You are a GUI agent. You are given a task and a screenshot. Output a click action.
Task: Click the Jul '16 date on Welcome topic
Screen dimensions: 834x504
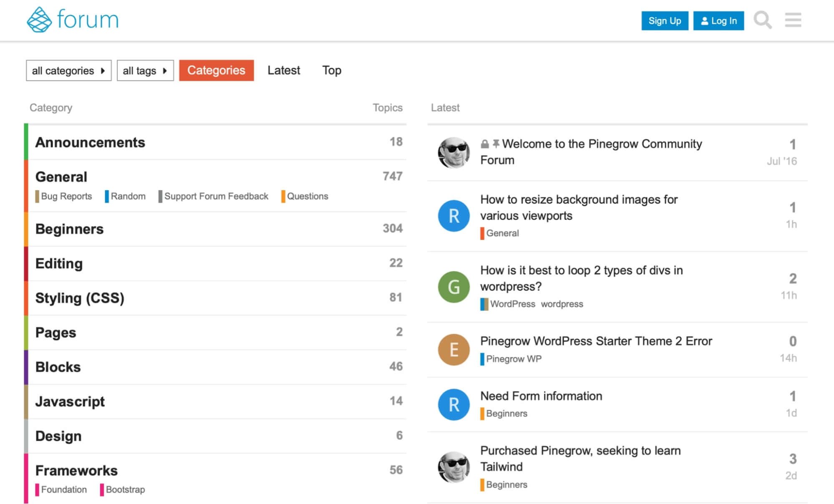pyautogui.click(x=782, y=161)
